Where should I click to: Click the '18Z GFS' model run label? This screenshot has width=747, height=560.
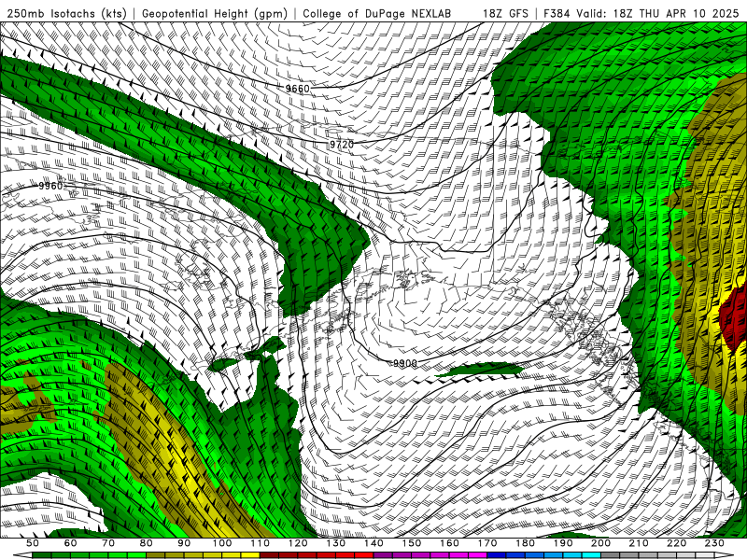click(505, 13)
